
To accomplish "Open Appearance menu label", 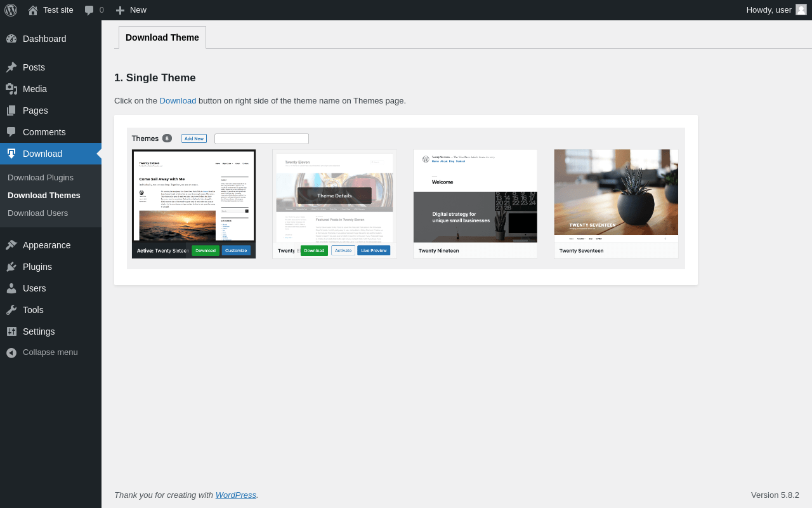I will [x=47, y=245].
